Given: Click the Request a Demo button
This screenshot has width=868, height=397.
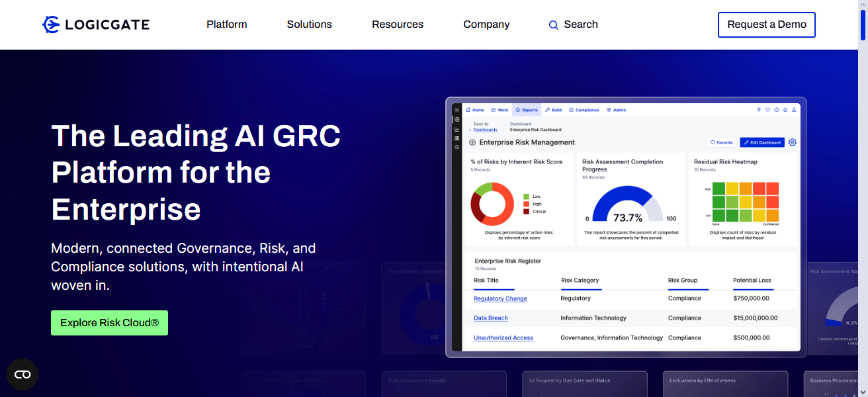Looking at the screenshot, I should (x=766, y=24).
